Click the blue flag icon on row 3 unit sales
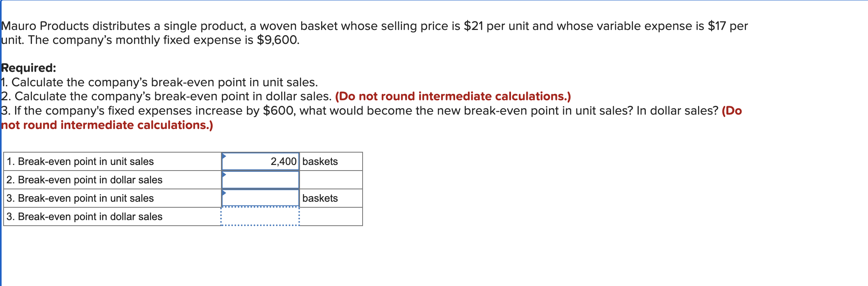Screen dimensions: 868x286 click(x=225, y=193)
